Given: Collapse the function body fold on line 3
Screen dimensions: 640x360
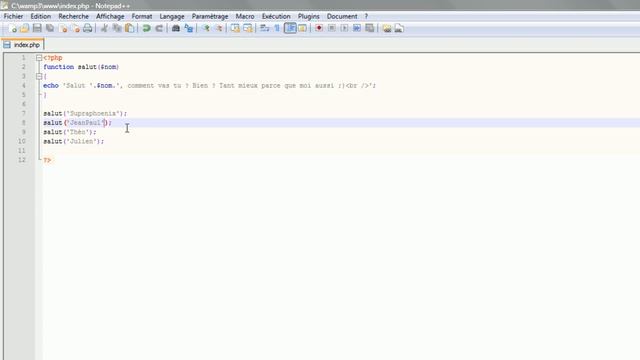Looking at the screenshot, I should click(39, 76).
